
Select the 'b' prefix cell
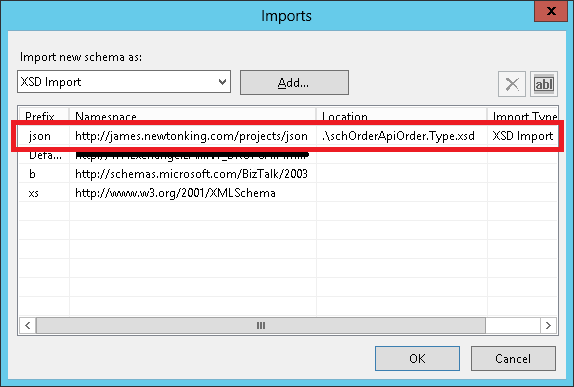tap(44, 174)
